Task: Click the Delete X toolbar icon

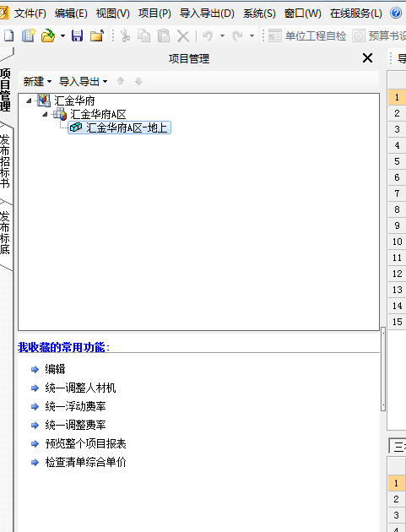Action: pos(183,36)
